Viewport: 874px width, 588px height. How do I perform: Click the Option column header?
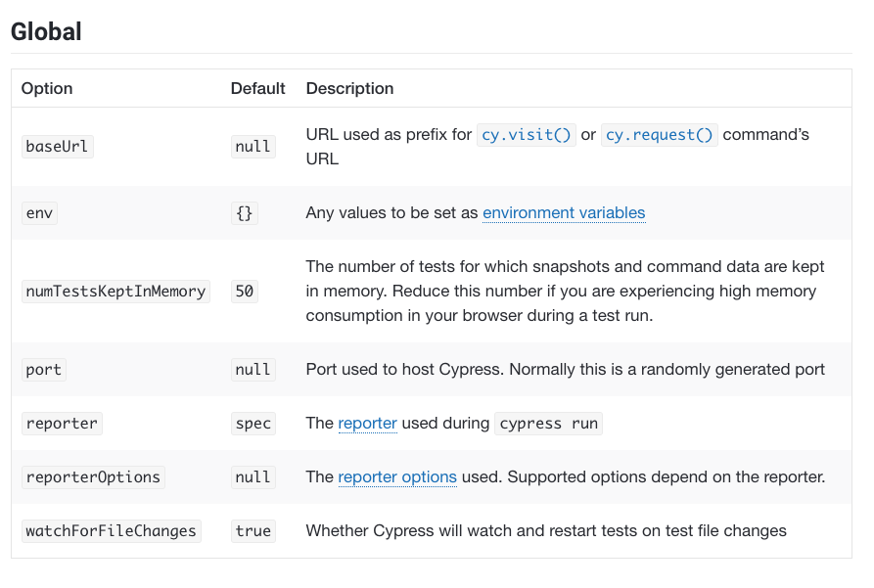tap(47, 88)
